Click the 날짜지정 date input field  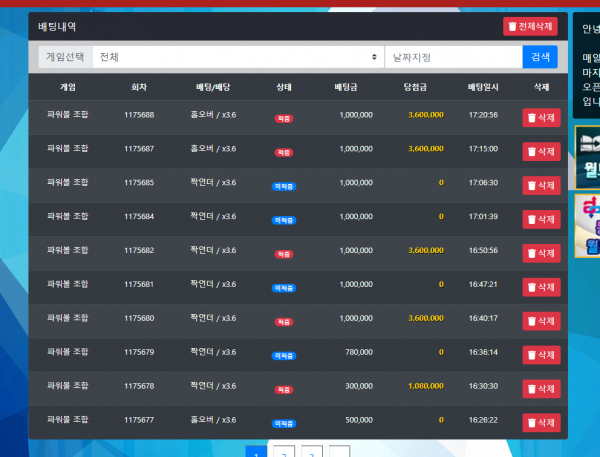tap(452, 58)
